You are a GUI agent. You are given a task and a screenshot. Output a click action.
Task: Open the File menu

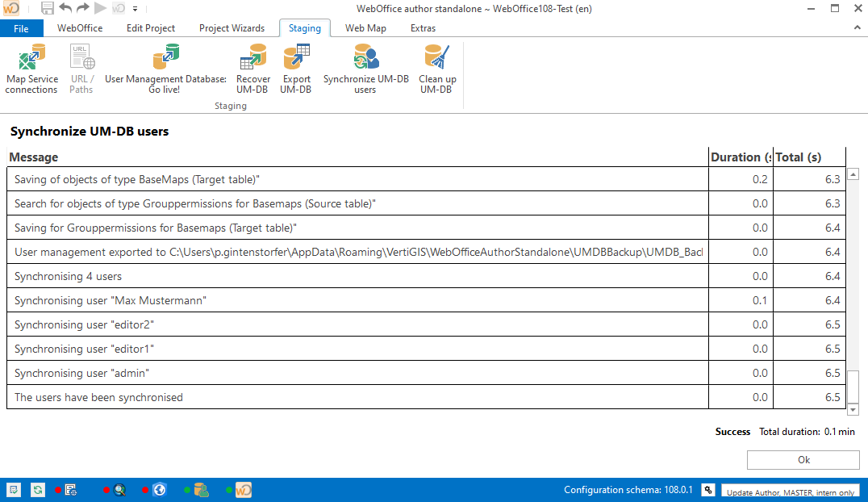[x=21, y=27]
